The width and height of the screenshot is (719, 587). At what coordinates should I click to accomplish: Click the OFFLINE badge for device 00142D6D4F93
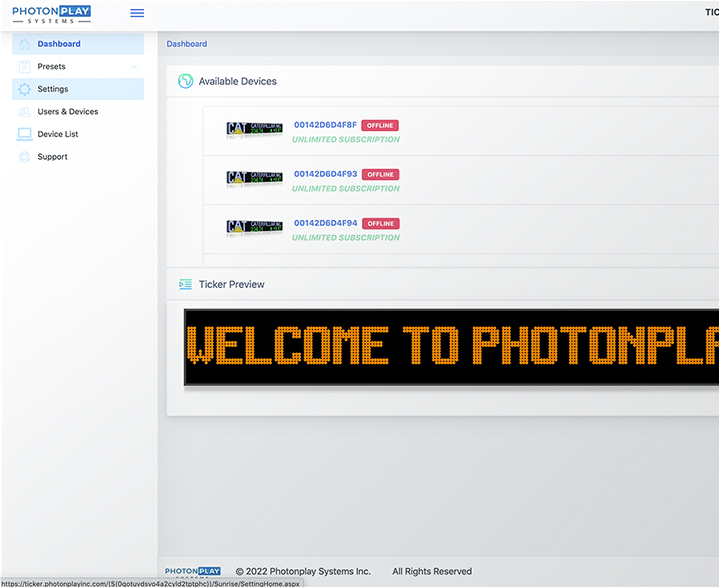380,174
